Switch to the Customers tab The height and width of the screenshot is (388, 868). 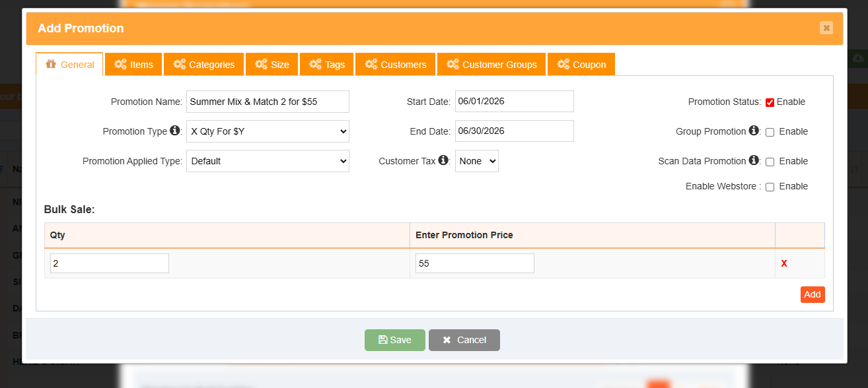(x=396, y=65)
